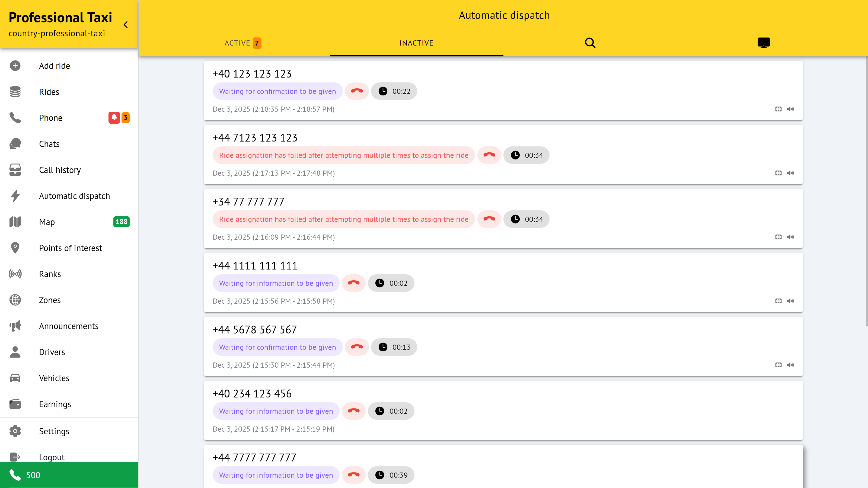Click the search magnifier icon
Screen dimensions: 868x488
tap(590, 43)
